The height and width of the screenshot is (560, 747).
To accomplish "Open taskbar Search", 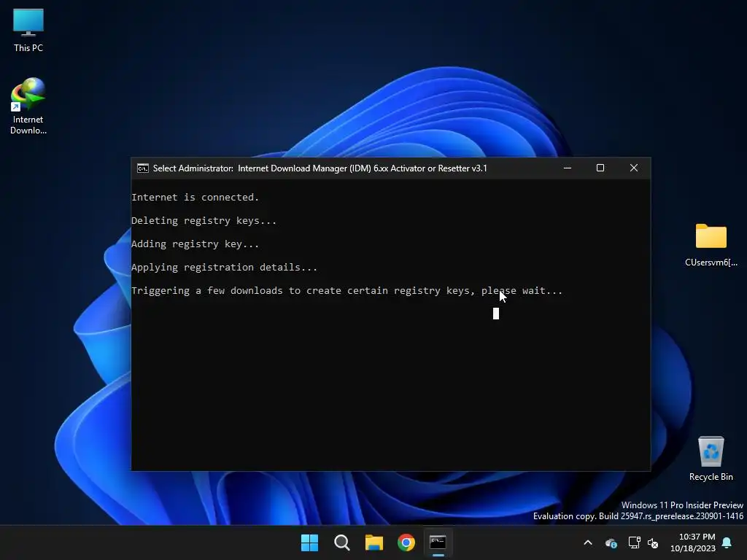I will click(x=342, y=542).
